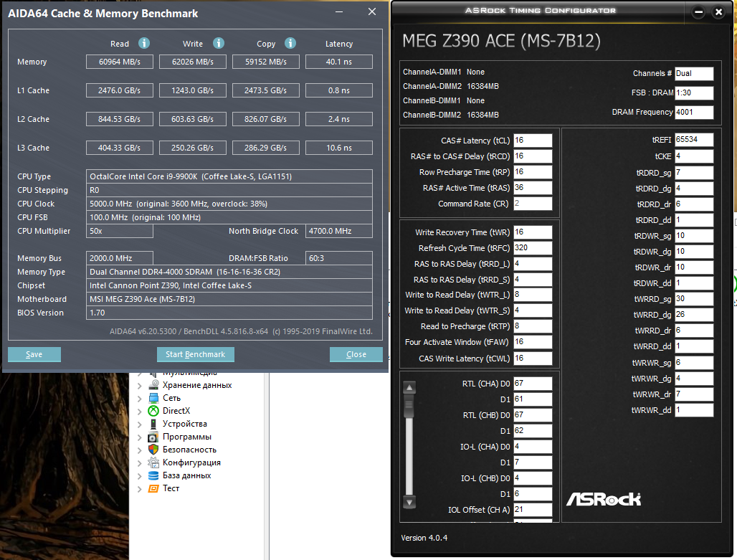Click the Программы icon
The image size is (737, 560).
[153, 437]
